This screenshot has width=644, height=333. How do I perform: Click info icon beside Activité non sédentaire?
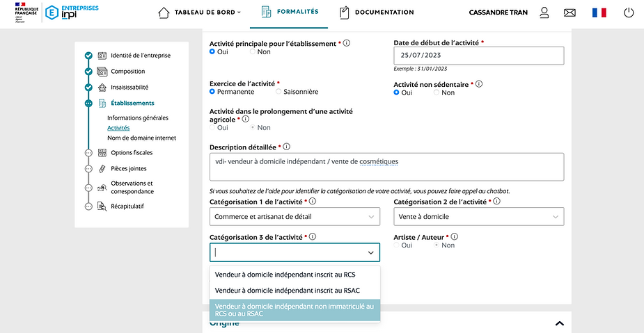coord(479,84)
